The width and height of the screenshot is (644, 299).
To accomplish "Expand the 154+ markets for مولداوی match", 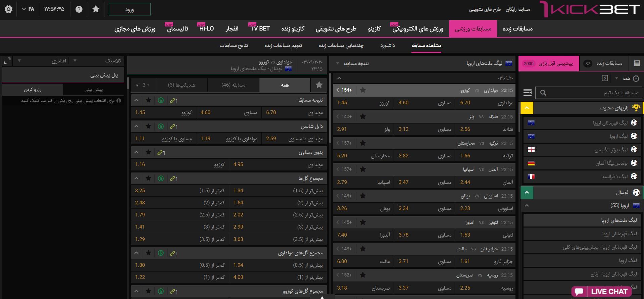I will (345, 90).
